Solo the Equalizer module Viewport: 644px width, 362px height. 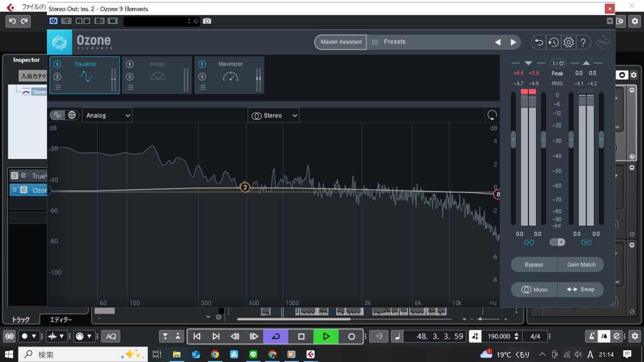click(58, 77)
